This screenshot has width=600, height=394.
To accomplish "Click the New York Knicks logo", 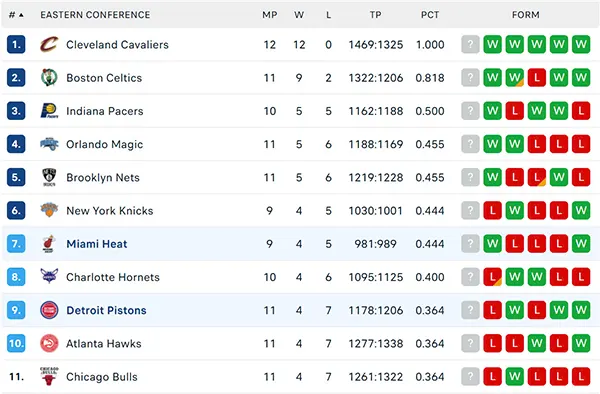I will coord(49,210).
